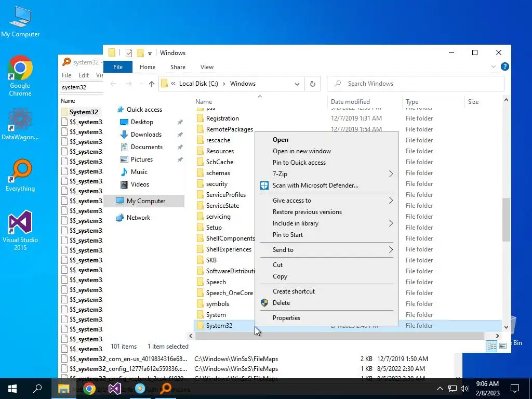Open taskbar search magnifier
Image resolution: width=532 pixels, height=399 pixels.
click(x=37, y=389)
